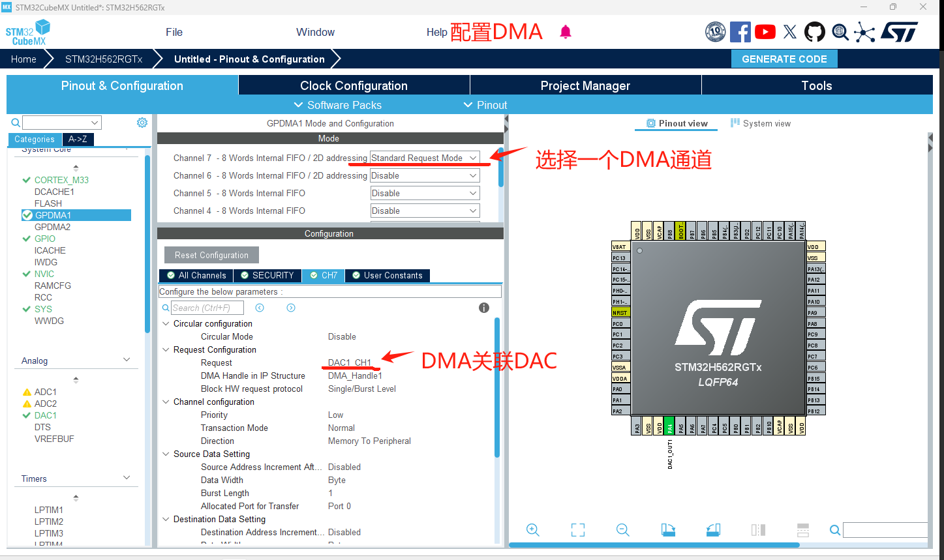Open the ST 10-year anniversary badge
Viewport: 944px width, 560px height.
[716, 31]
